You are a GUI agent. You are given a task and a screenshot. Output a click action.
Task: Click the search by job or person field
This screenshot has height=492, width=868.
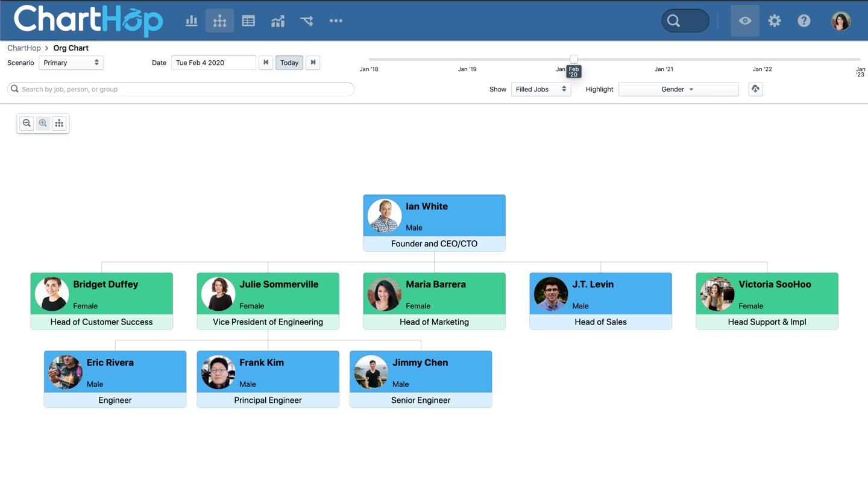[181, 89]
